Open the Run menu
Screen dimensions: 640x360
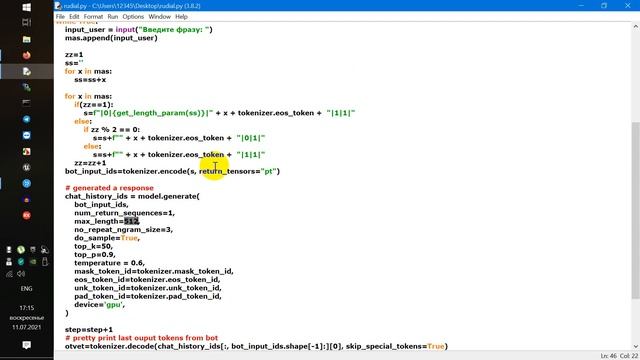point(113,17)
